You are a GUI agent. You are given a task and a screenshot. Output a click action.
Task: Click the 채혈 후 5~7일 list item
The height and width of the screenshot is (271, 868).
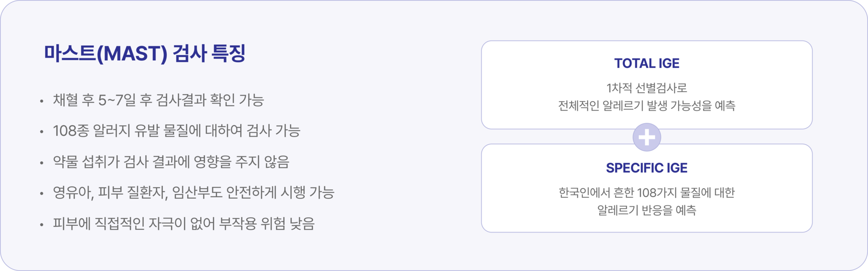pyautogui.click(x=158, y=100)
